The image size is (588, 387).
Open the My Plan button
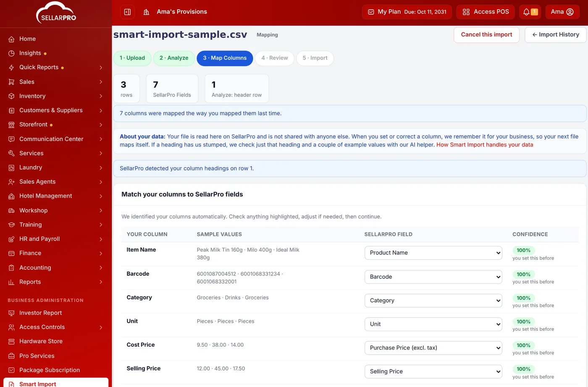tap(407, 12)
